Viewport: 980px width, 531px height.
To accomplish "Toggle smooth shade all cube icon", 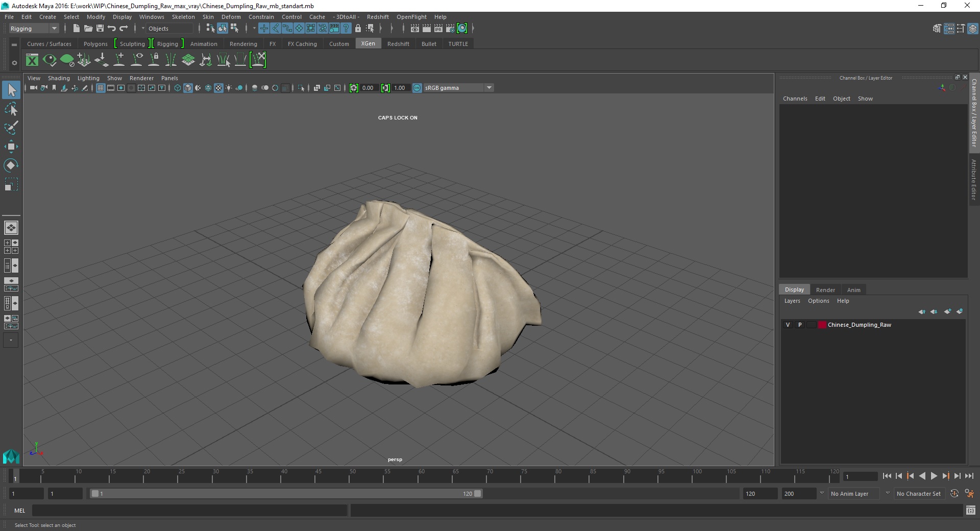I will [x=188, y=88].
